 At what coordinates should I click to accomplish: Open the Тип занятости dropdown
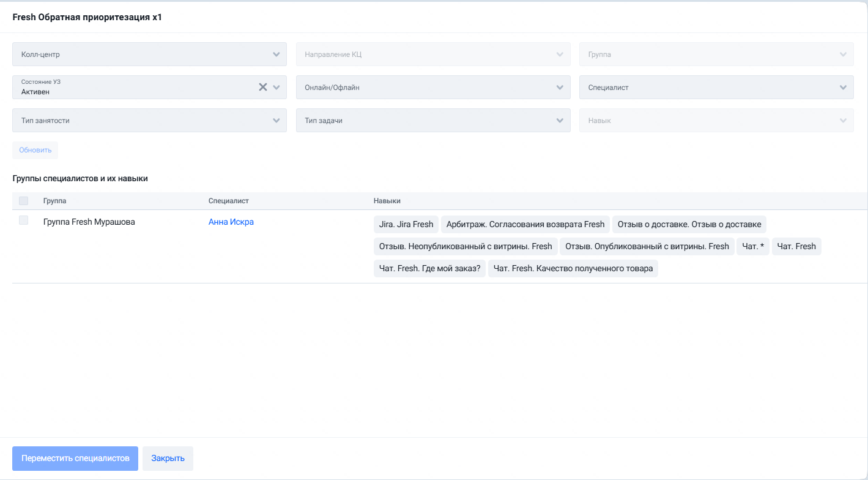(149, 120)
